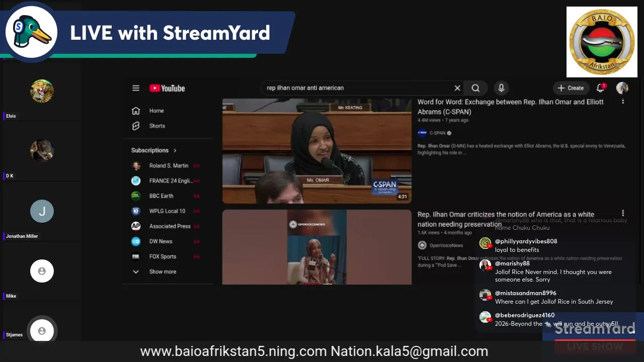Screen dimensions: 644x362
Task: Clear the search box with X
Action: 457,88
